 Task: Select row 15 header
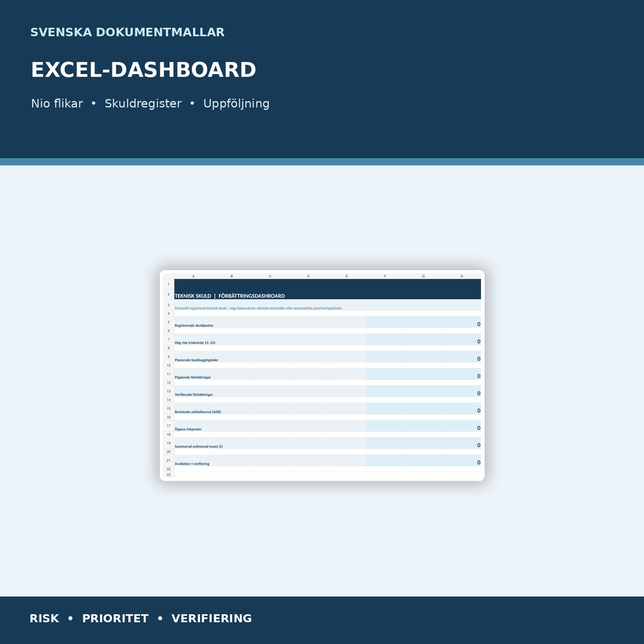coord(169,408)
